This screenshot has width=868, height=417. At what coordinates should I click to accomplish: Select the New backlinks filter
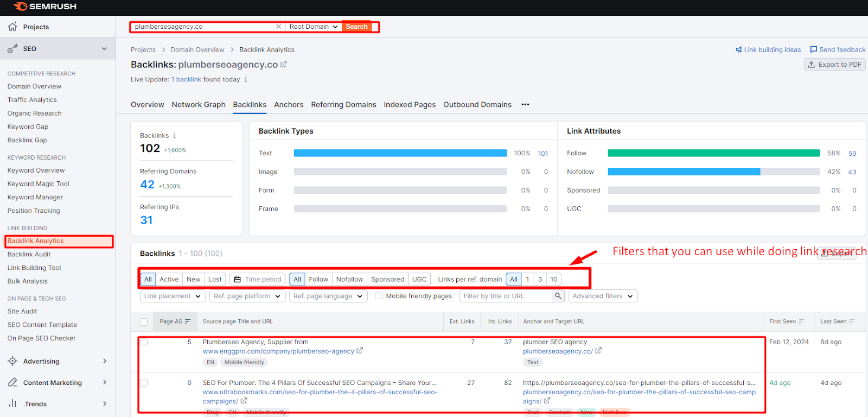194,279
